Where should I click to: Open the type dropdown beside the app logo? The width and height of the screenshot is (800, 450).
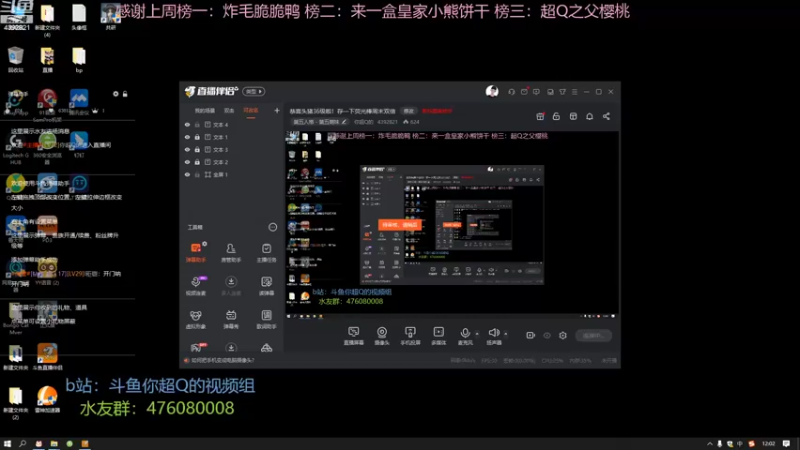pyautogui.click(x=254, y=91)
